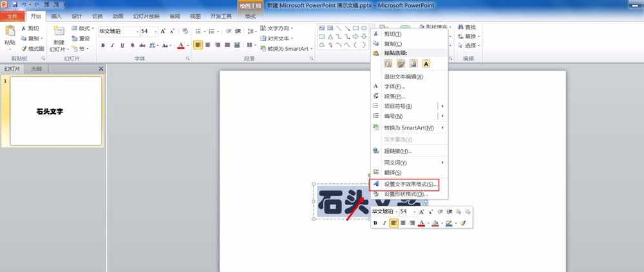Open the Select (选择) dropdown
Viewport: 644px width, 272px height.
coord(469,46)
